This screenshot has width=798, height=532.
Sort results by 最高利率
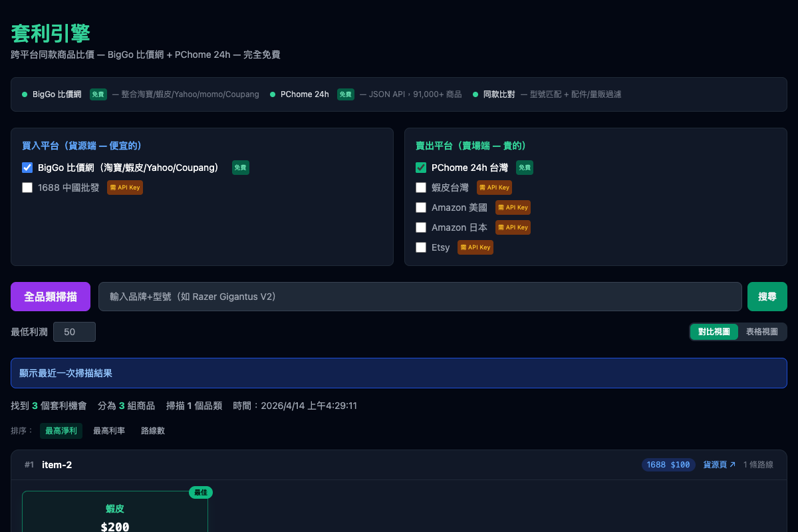109,431
